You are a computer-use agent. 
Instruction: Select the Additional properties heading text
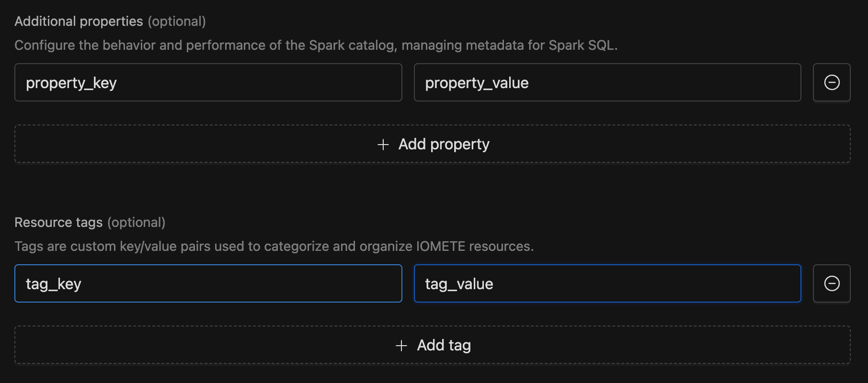79,22
